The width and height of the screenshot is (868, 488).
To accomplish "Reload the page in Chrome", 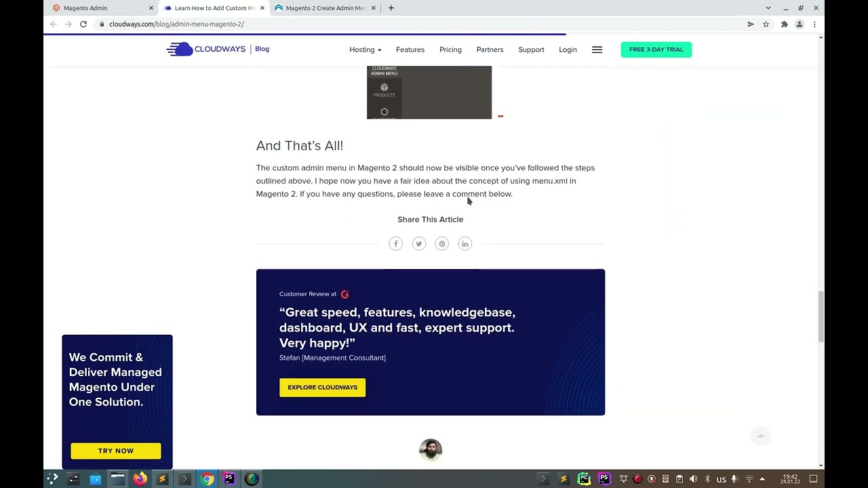I will point(83,24).
